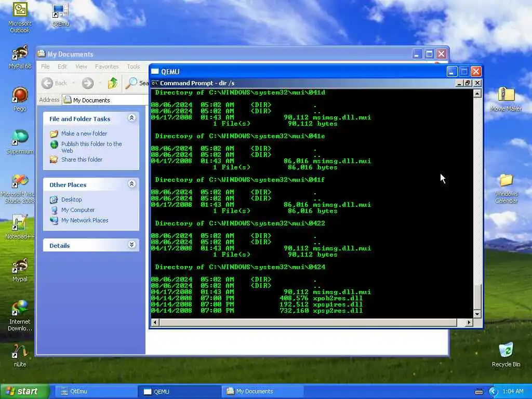
Task: Click the Back button in My Documents
Action: 54,83
